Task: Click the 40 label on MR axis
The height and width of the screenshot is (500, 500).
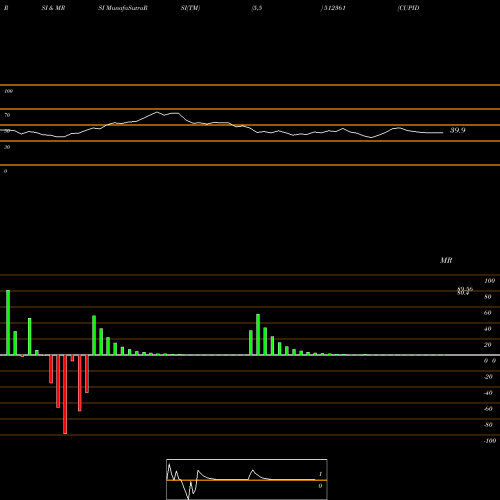Action: 487,329
